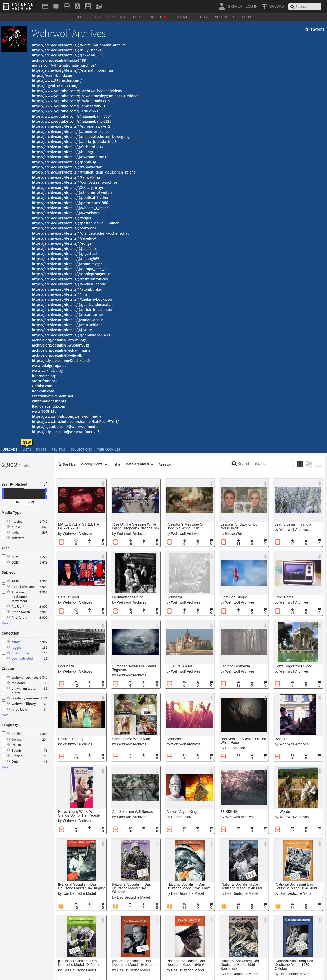327x980 pixels.
Task: Check the texts media type checkbox
Action: click(3, 532)
